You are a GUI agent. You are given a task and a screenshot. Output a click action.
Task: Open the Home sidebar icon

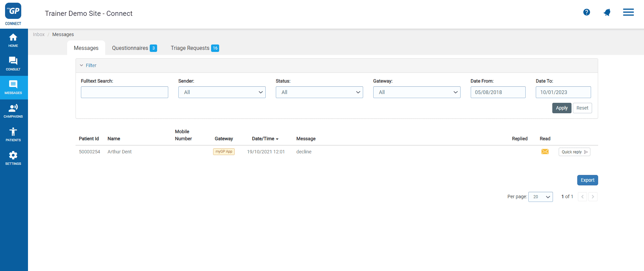point(13,40)
